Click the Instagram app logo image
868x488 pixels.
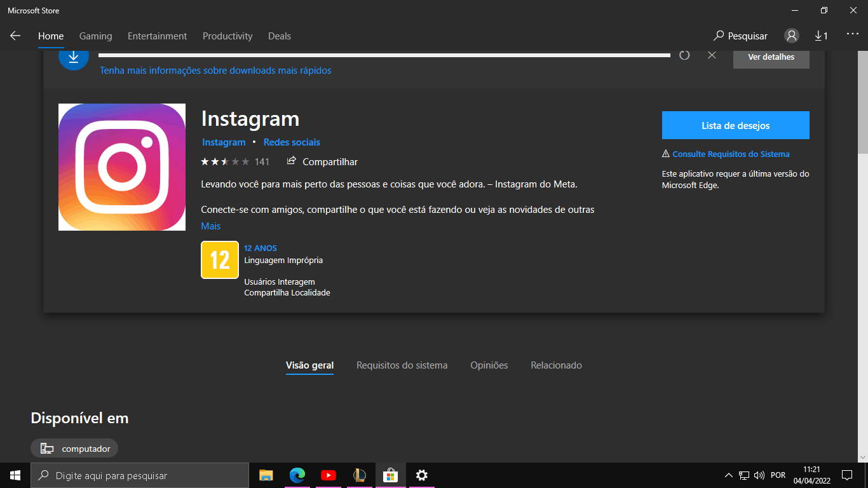(122, 167)
